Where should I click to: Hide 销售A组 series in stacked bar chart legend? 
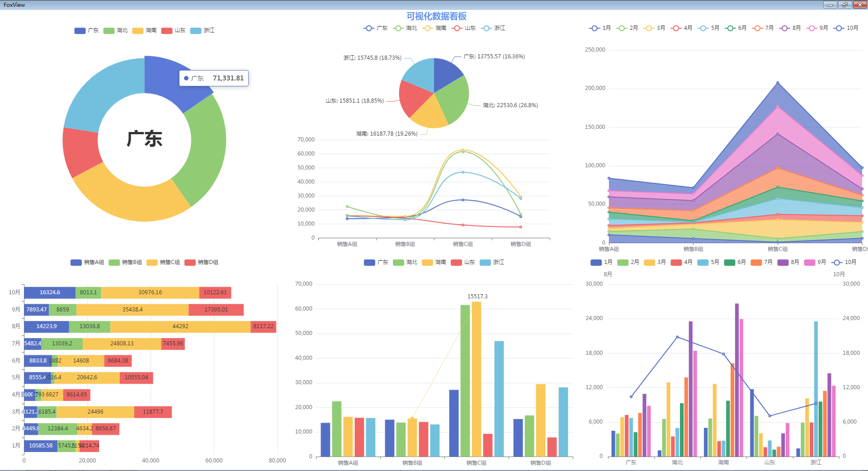tap(76, 263)
